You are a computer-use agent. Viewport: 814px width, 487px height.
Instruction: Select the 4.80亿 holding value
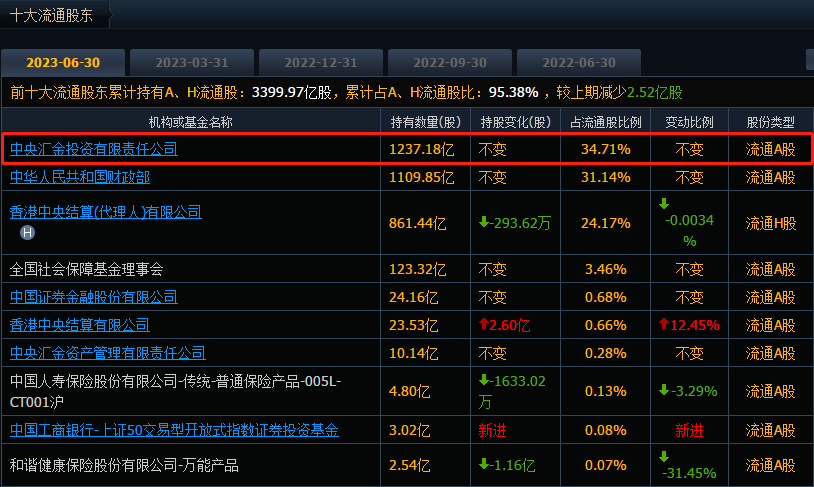tap(410, 391)
